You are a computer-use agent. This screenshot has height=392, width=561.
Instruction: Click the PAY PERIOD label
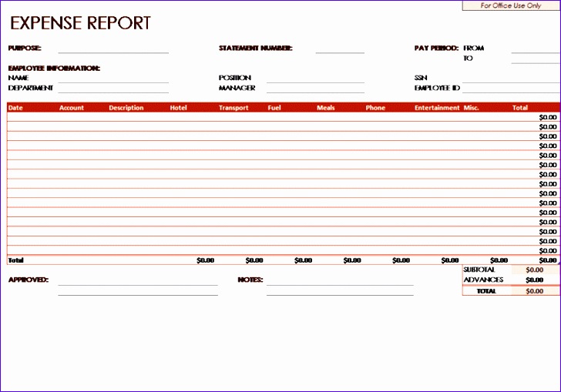click(x=436, y=49)
